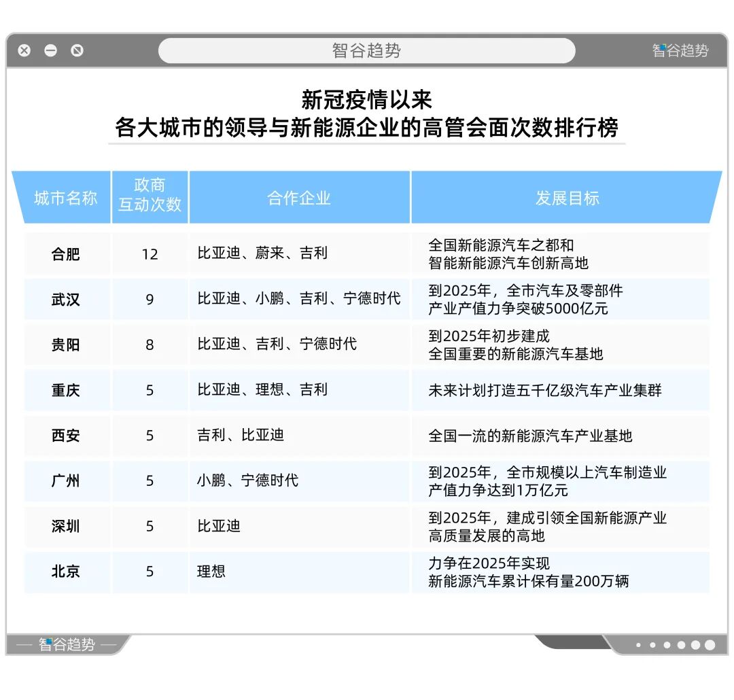Click the value 12 in 合肥 row
The image size is (734, 700).
point(150,254)
